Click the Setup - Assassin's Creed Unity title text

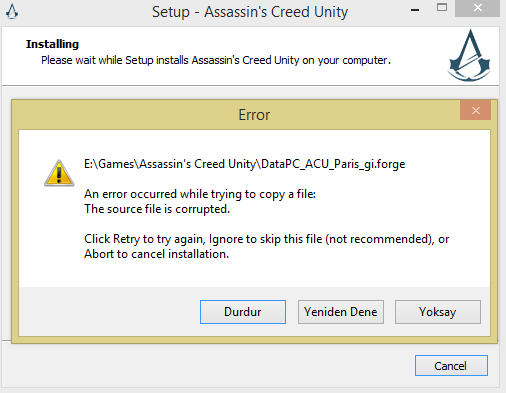pos(250,12)
